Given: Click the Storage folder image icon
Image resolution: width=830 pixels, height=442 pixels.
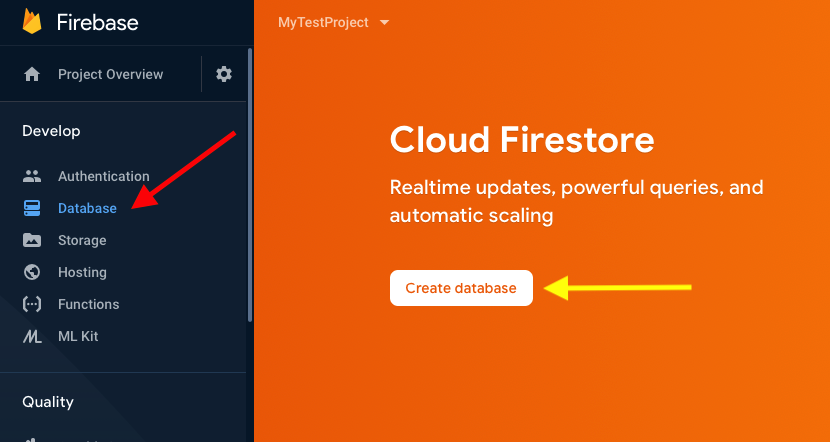Looking at the screenshot, I should pos(32,240).
